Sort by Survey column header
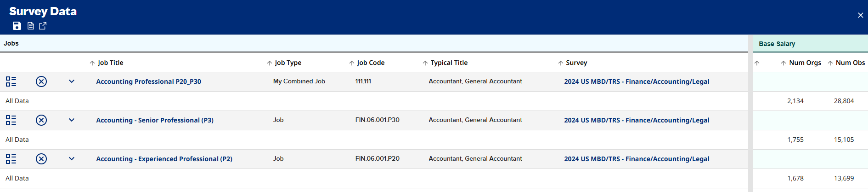The height and width of the screenshot is (192, 868). tap(576, 63)
